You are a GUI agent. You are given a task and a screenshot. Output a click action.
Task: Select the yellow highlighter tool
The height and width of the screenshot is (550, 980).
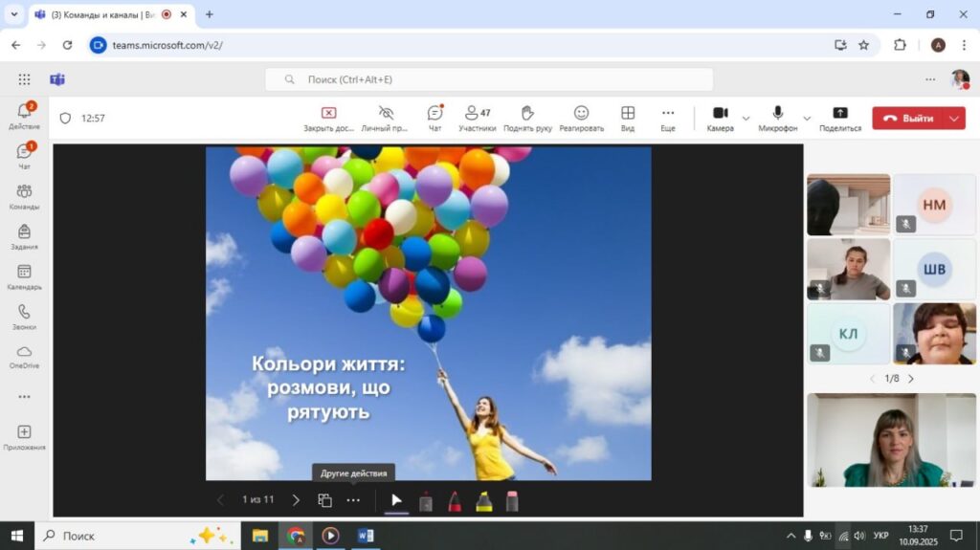(x=484, y=500)
